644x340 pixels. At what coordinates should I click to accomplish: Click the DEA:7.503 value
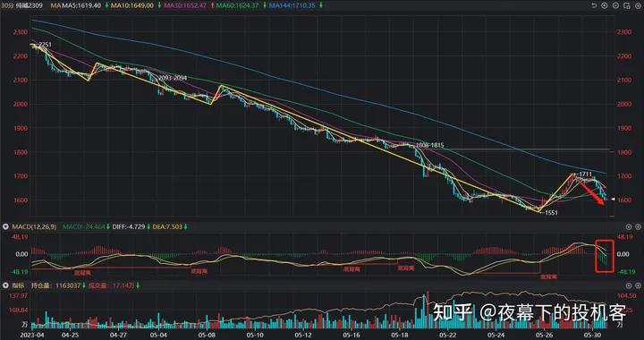[168, 226]
